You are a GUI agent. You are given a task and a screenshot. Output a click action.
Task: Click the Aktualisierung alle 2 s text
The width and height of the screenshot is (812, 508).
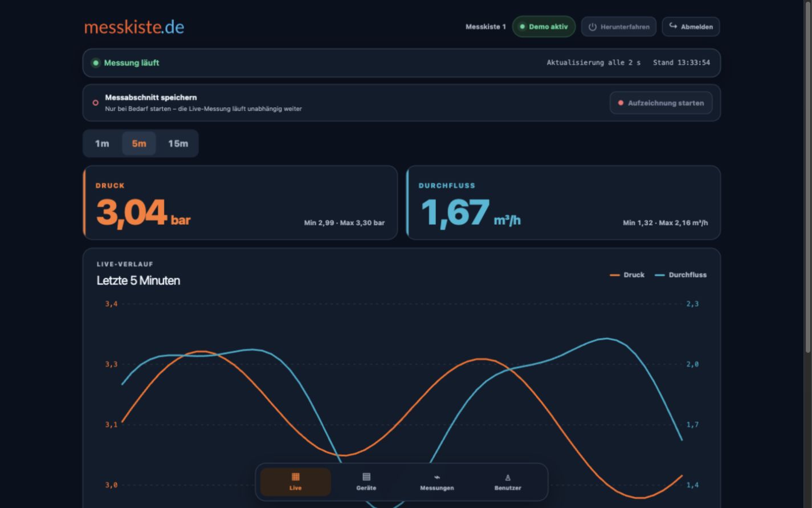(594, 63)
